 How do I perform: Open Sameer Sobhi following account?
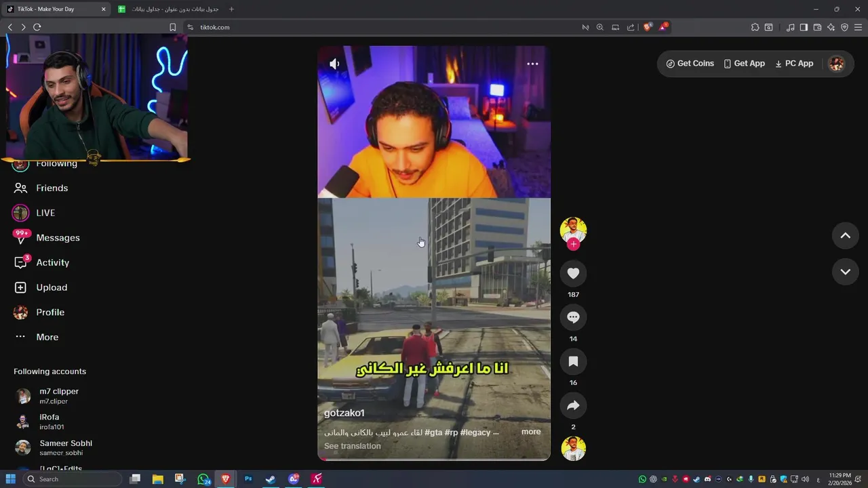[54, 448]
